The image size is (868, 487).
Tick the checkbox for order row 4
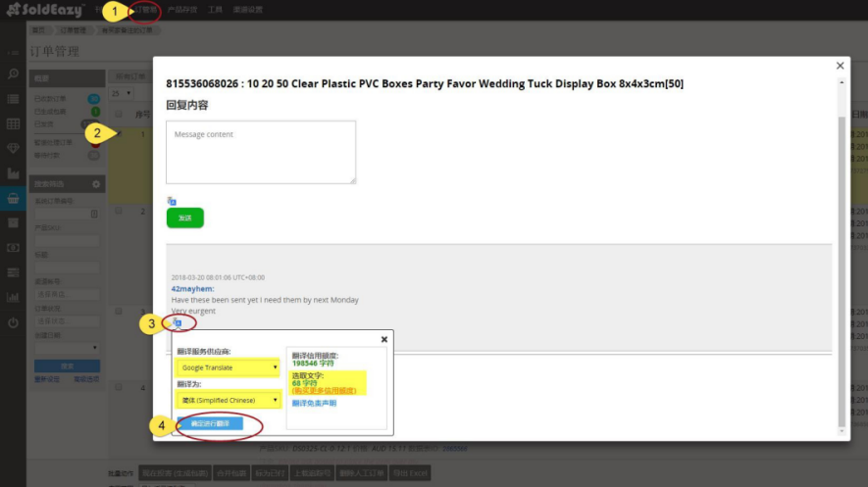(119, 387)
